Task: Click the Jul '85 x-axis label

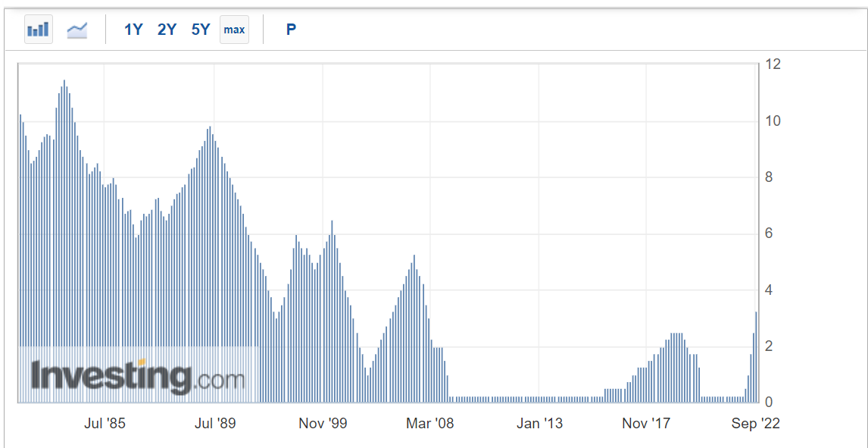Action: coord(105,424)
